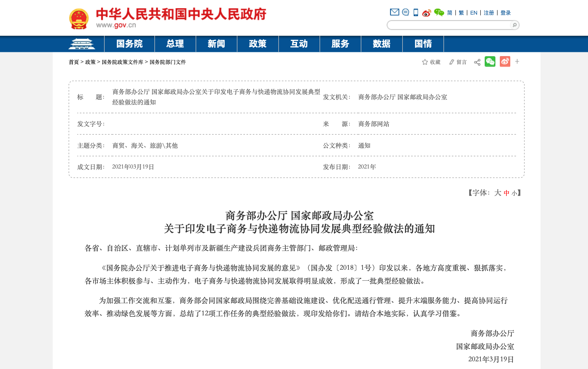This screenshot has width=588, height=369.
Task: Click the 2021年3月19日 signature date
Action: point(491,359)
